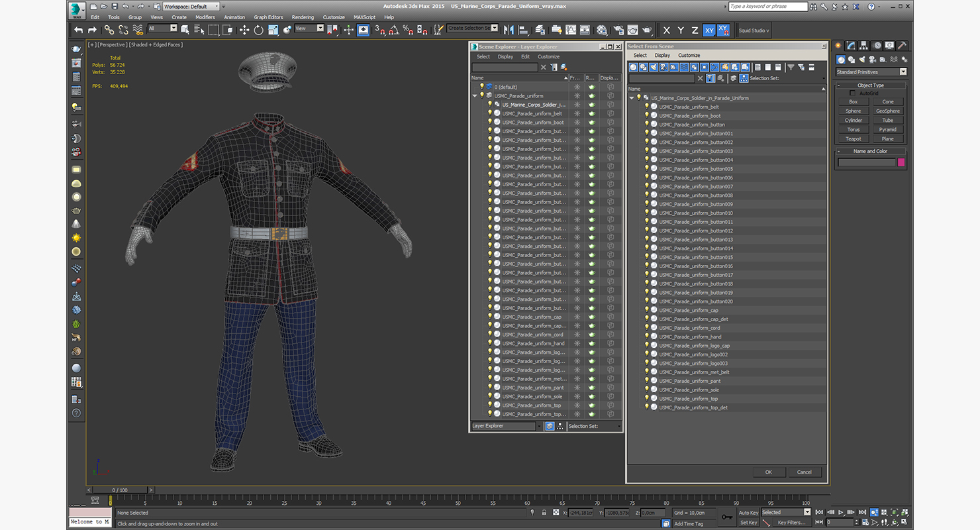
Task: Open Display menu in Select From Scene
Action: pos(662,56)
